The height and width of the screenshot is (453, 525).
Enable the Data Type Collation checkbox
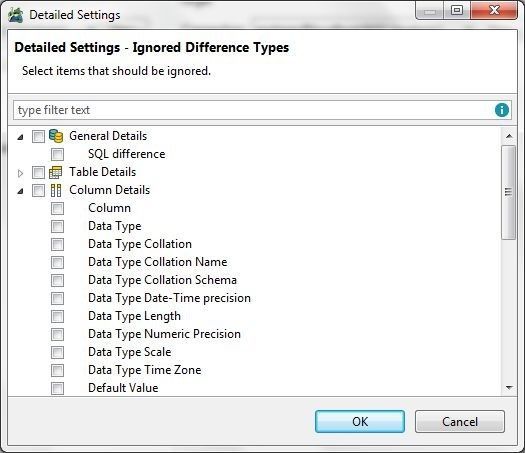57,244
